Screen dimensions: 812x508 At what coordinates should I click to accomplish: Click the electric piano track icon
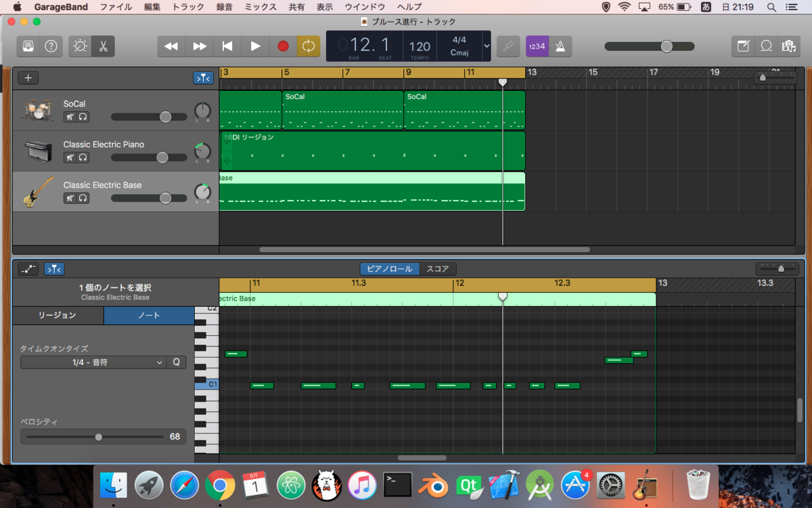(38, 151)
